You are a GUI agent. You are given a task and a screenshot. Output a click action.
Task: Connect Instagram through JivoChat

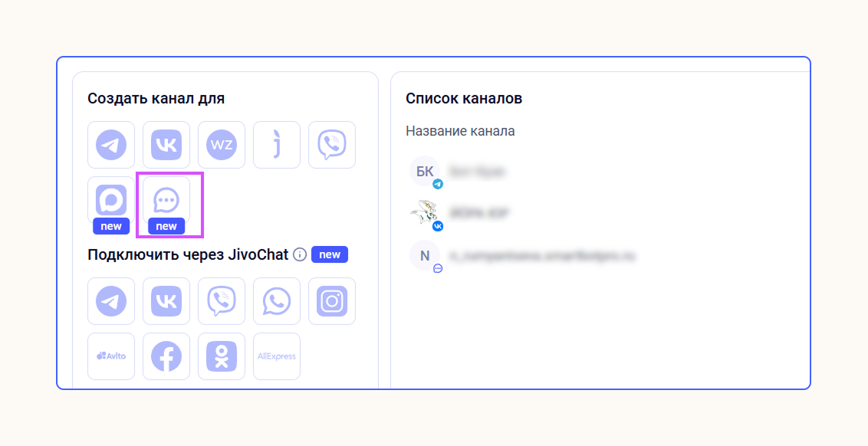(332, 301)
